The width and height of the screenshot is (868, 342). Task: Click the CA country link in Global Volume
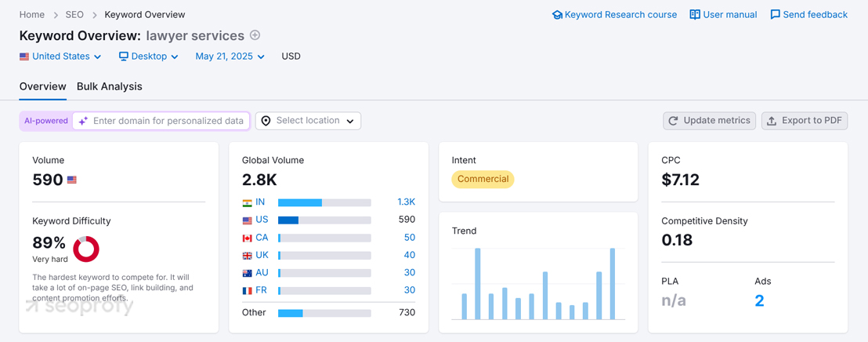(262, 237)
